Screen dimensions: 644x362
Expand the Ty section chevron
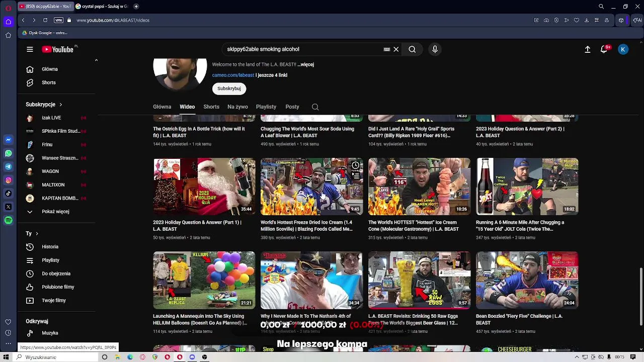pos(37,234)
